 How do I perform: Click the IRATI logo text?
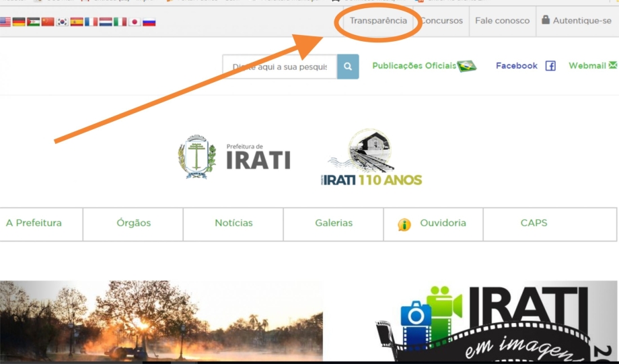point(258,160)
